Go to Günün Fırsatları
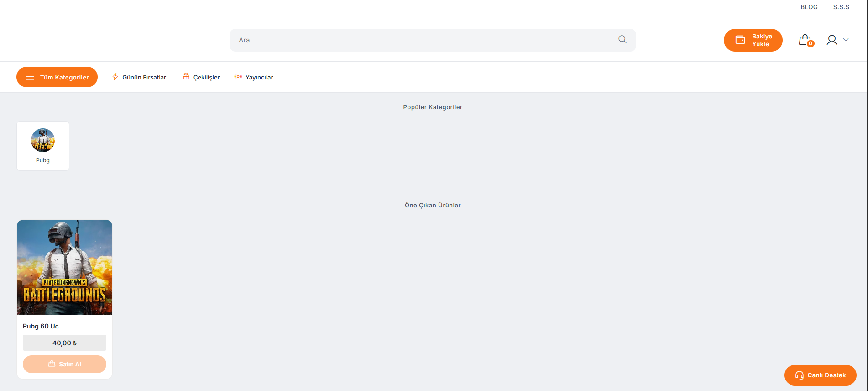 click(x=140, y=77)
